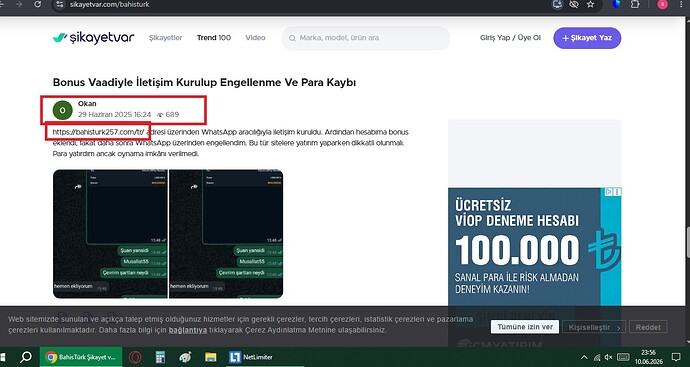Open Opera browser from the taskbar
The image size is (690, 367).
coord(135,357)
